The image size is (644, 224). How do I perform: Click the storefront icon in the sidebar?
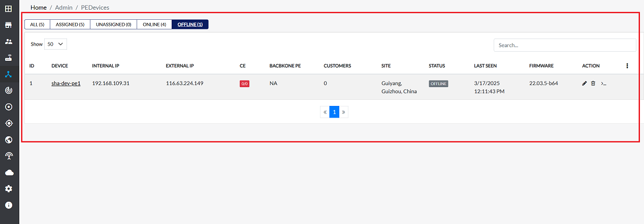point(9,25)
